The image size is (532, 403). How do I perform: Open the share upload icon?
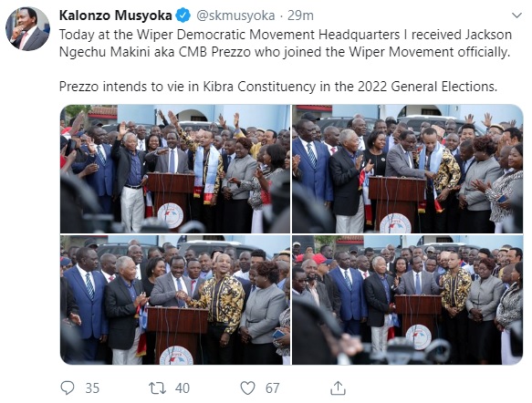point(338,388)
